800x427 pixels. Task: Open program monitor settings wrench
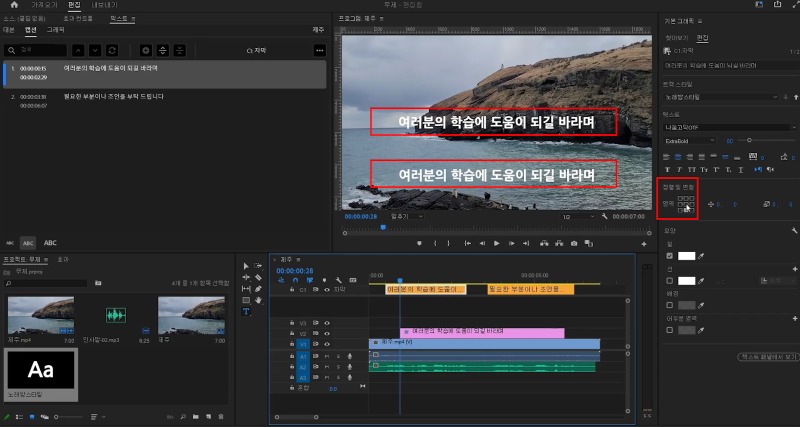tap(605, 216)
